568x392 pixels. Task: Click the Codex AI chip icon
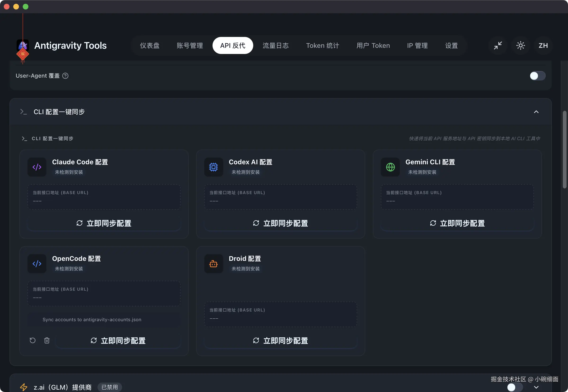pyautogui.click(x=213, y=167)
